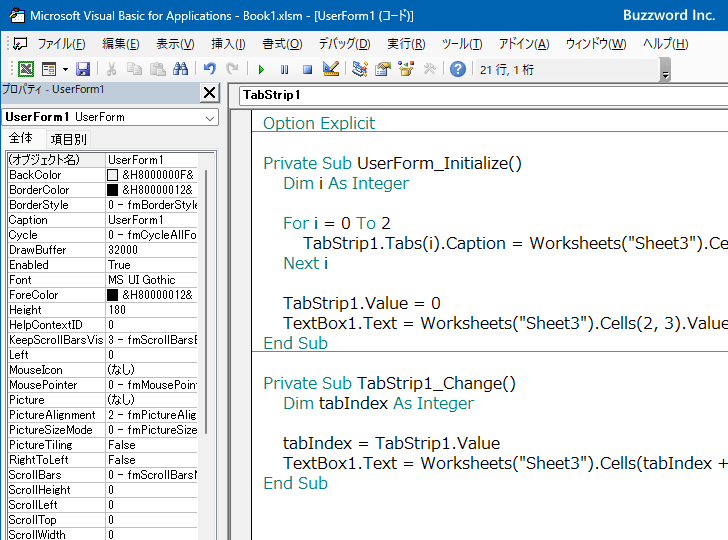Click the BorderColor black color swatch
This screenshot has height=540, width=728.
pos(112,190)
